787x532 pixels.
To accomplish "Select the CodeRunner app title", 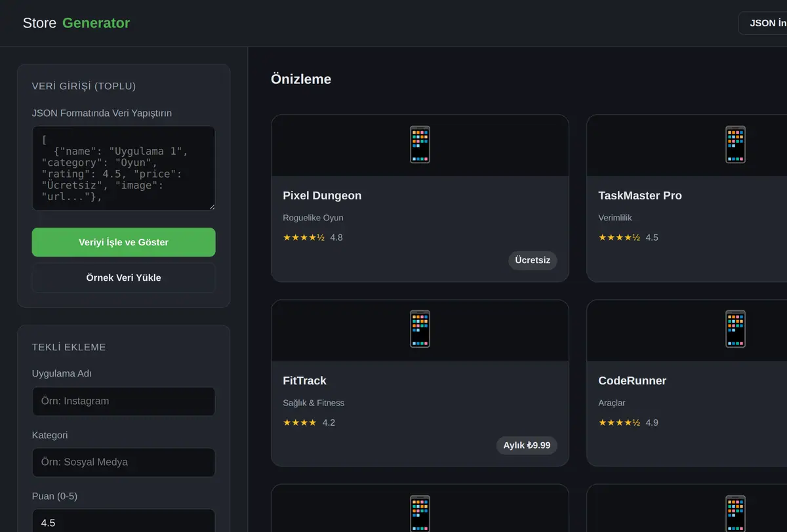I will click(632, 380).
